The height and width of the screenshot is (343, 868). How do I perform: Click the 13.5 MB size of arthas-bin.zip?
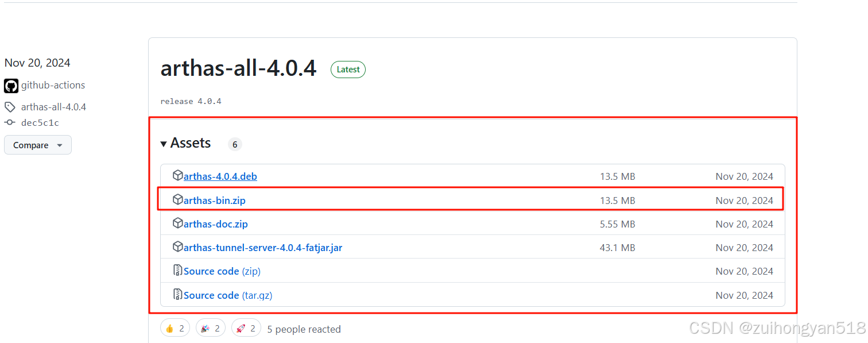(x=618, y=201)
